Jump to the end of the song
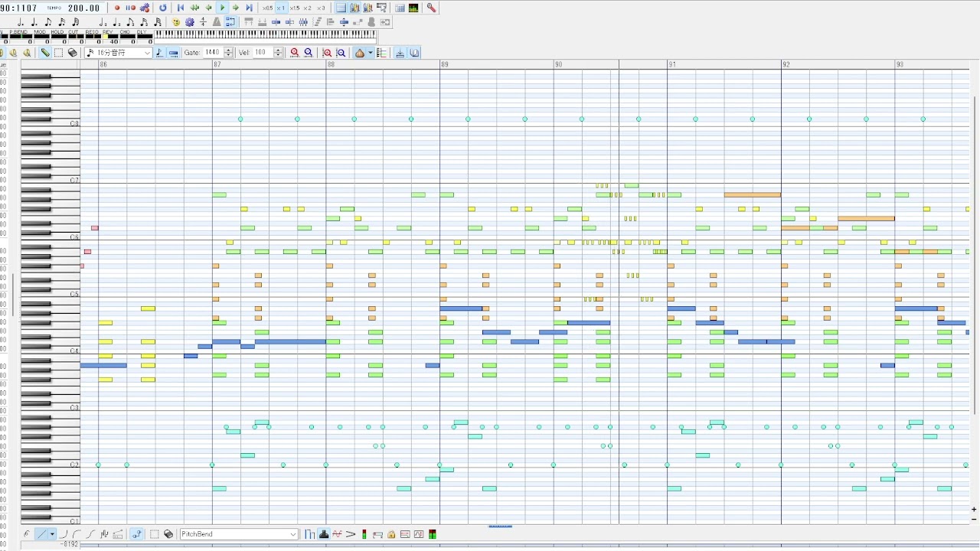This screenshot has width=980, height=551. (249, 8)
